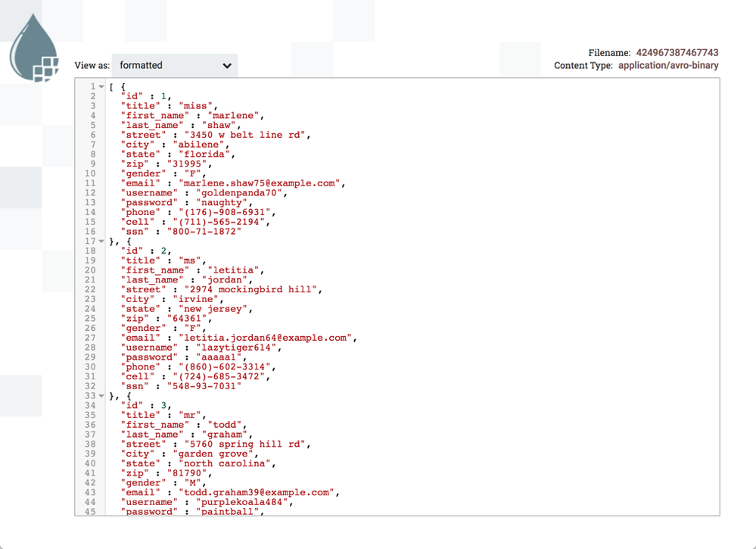Click line number 1 in the gutter

(x=92, y=86)
